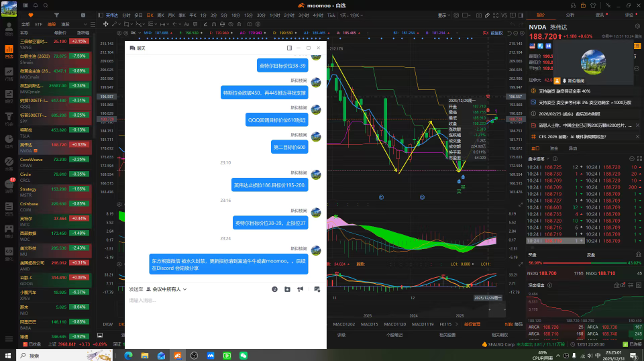Open the CES 2026 前瞻 news link

click(572, 136)
